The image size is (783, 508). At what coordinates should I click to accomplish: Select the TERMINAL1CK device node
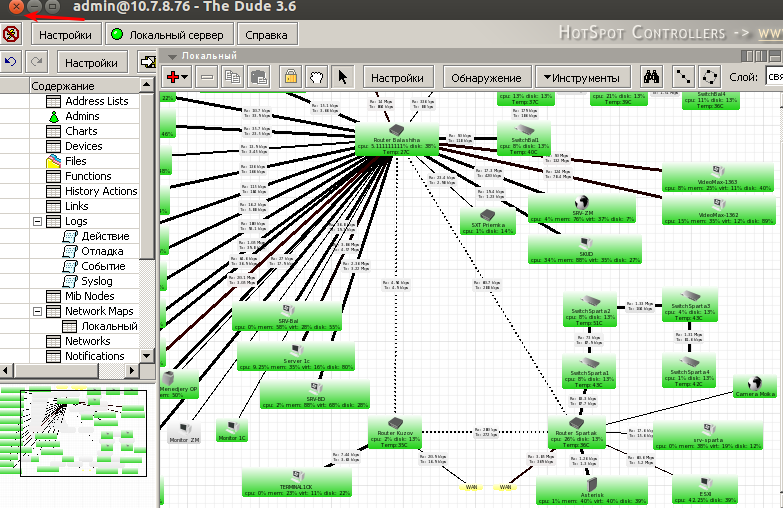[x=297, y=483]
